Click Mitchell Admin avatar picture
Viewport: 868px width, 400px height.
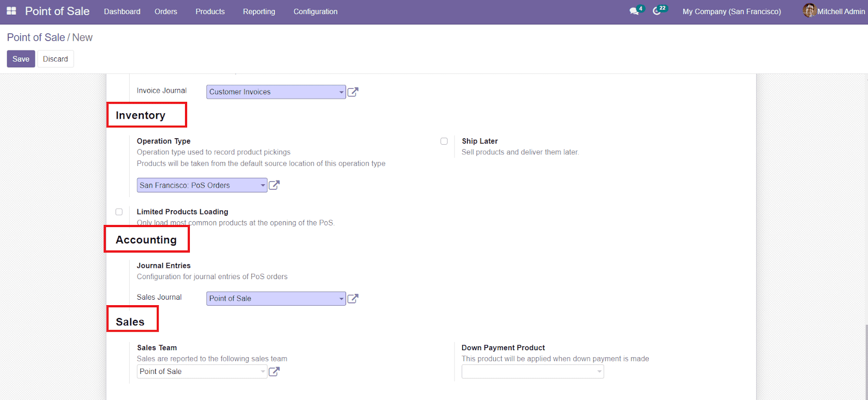coord(809,10)
